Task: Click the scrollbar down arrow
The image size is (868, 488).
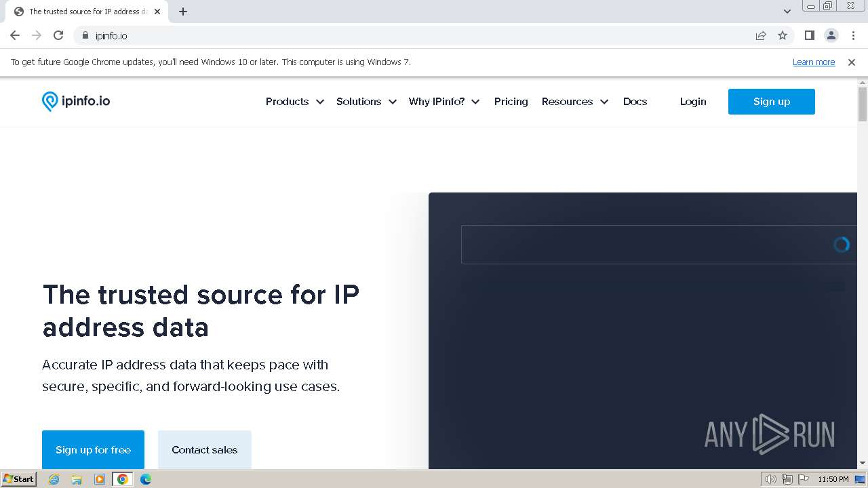Action: click(x=863, y=464)
